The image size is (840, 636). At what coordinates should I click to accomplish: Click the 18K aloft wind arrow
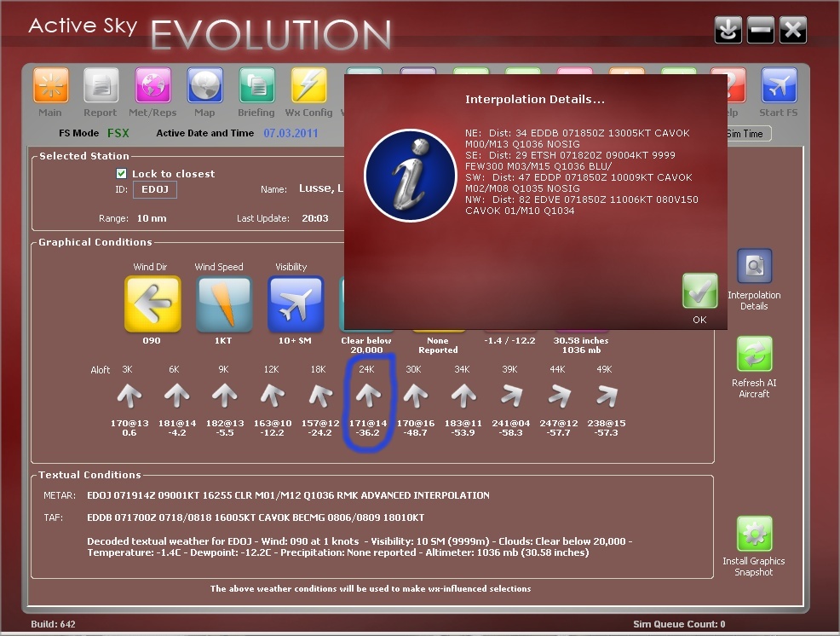coord(320,396)
